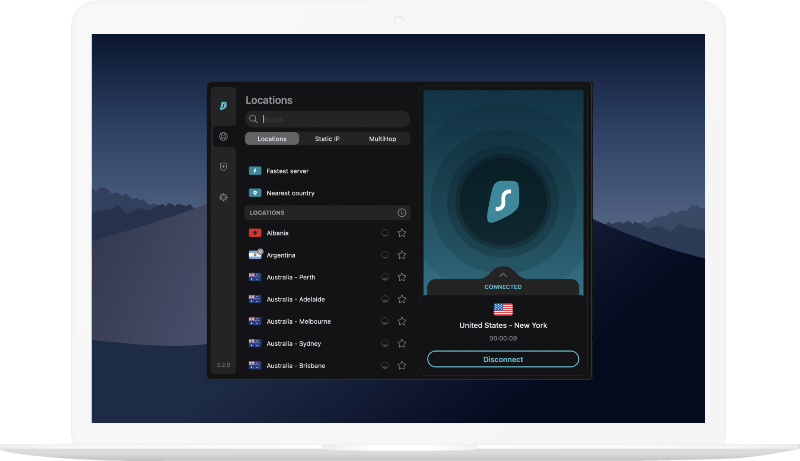The height and width of the screenshot is (461, 800).
Task: Open the info icon in LOCATIONS header
Action: [402, 213]
